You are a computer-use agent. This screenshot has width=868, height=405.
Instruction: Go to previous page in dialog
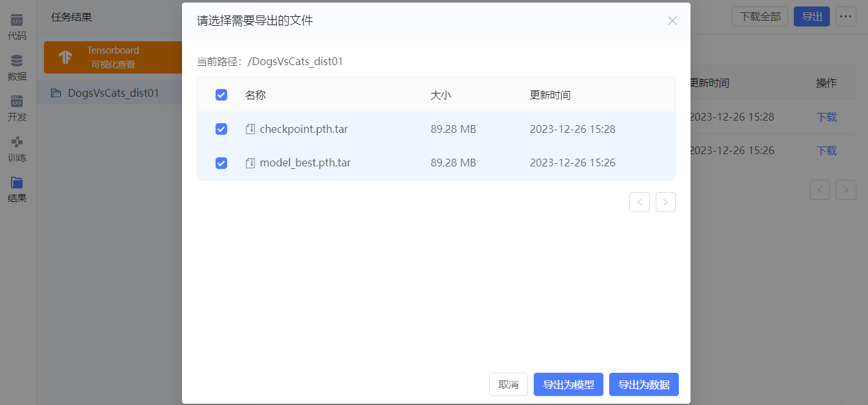[x=640, y=202]
